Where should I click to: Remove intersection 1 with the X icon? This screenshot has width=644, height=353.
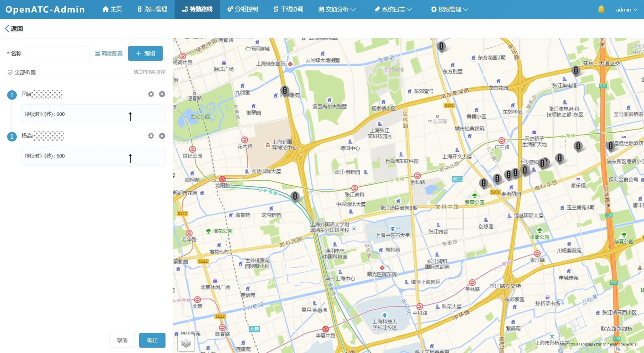162,94
